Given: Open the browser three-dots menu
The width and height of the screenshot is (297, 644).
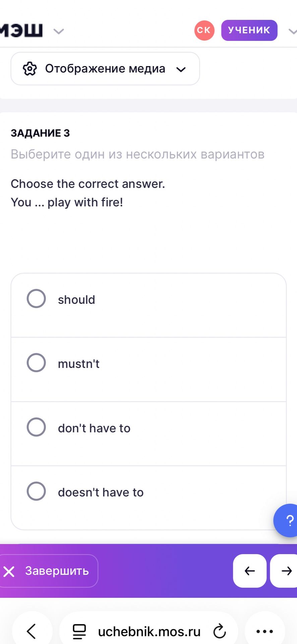Looking at the screenshot, I should (x=265, y=631).
